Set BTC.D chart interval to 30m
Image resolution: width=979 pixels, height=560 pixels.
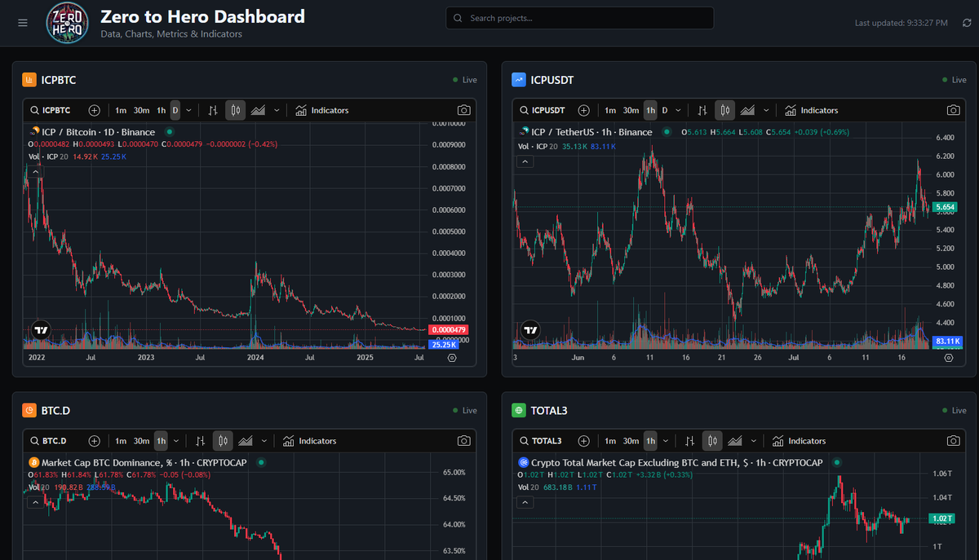click(x=141, y=441)
